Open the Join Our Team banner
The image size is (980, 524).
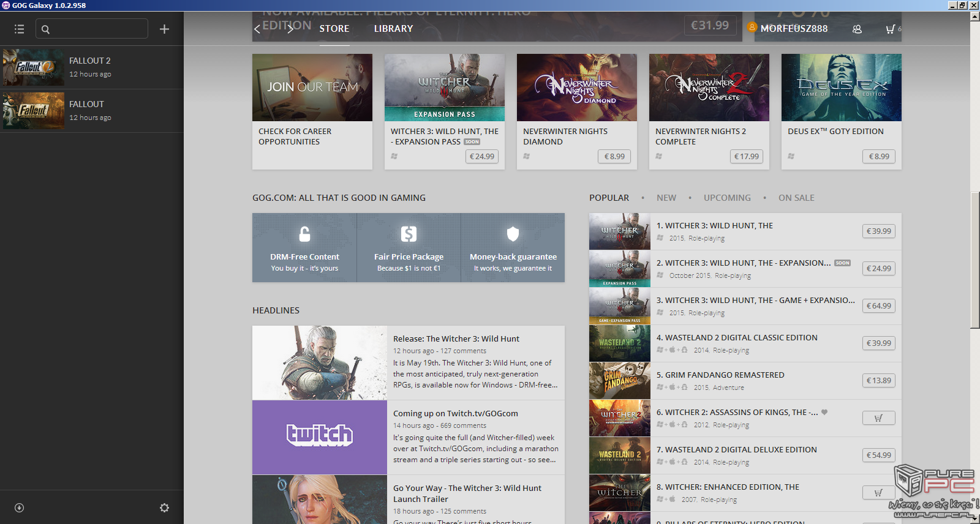pos(312,88)
